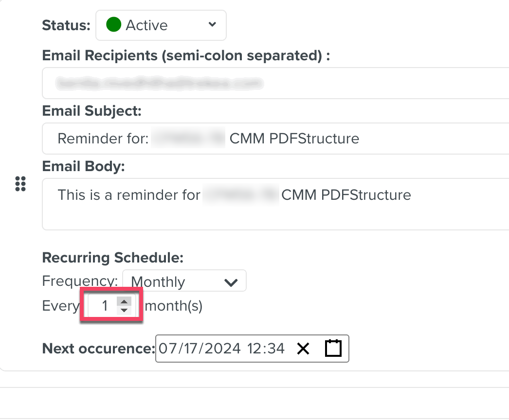The image size is (509, 420).
Task: Select the hour 12 in time field
Action: pos(255,349)
